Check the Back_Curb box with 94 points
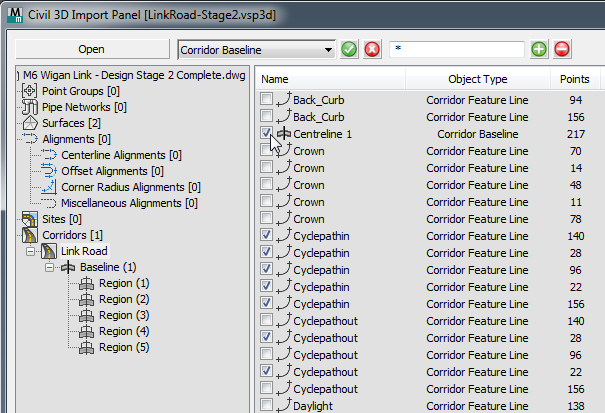This screenshot has height=413, width=605. (x=266, y=99)
